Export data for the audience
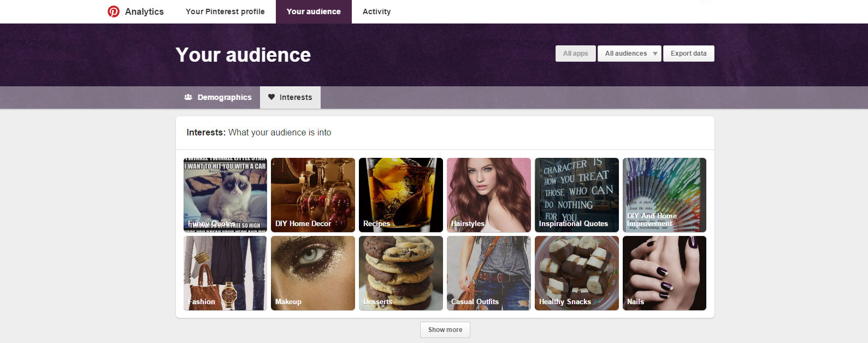Image resolution: width=868 pixels, height=343 pixels. 688,54
